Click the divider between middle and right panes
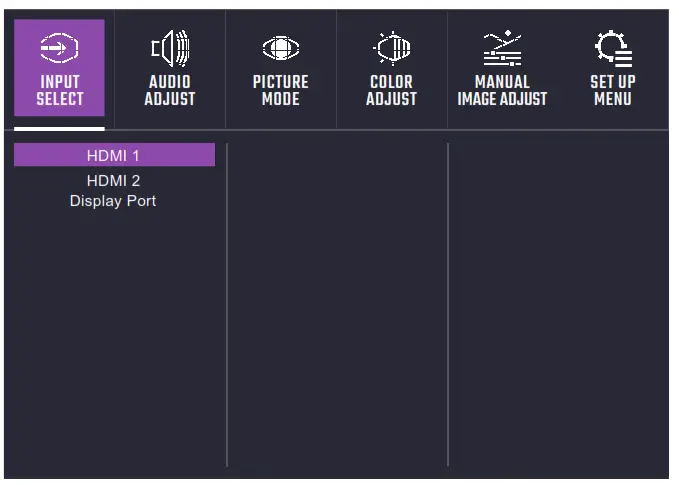 pyautogui.click(x=448, y=300)
